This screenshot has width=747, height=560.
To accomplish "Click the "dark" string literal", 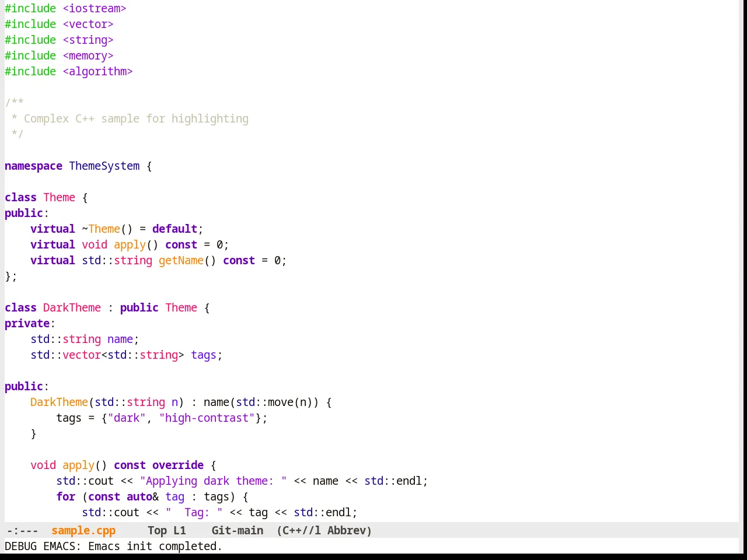I will 127,418.
